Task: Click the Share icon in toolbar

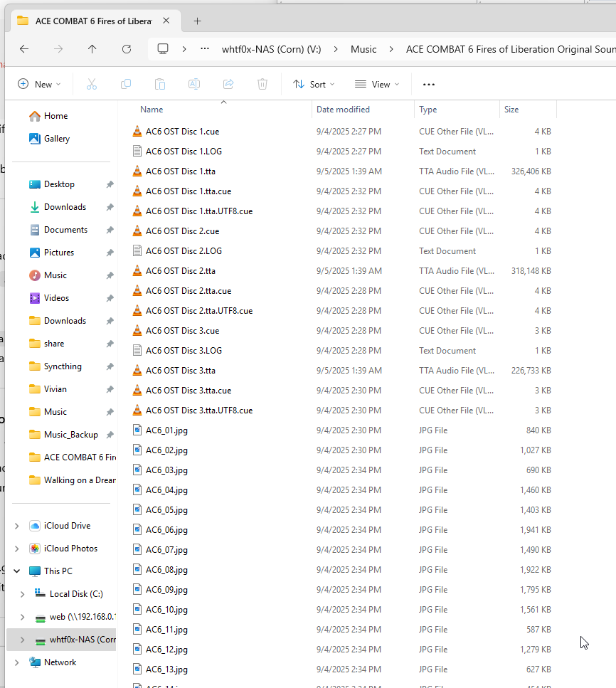Action: (228, 84)
